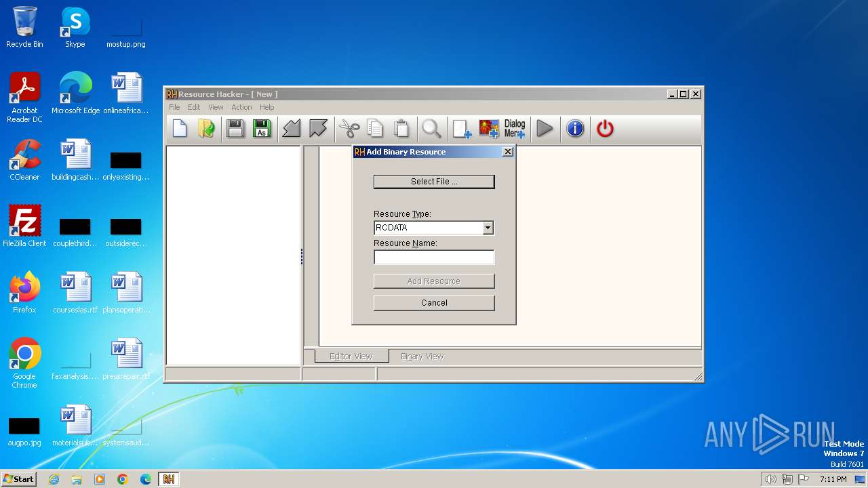The image size is (868, 488).
Task: Click the Recycle Bin desktop icon
Action: [x=24, y=27]
